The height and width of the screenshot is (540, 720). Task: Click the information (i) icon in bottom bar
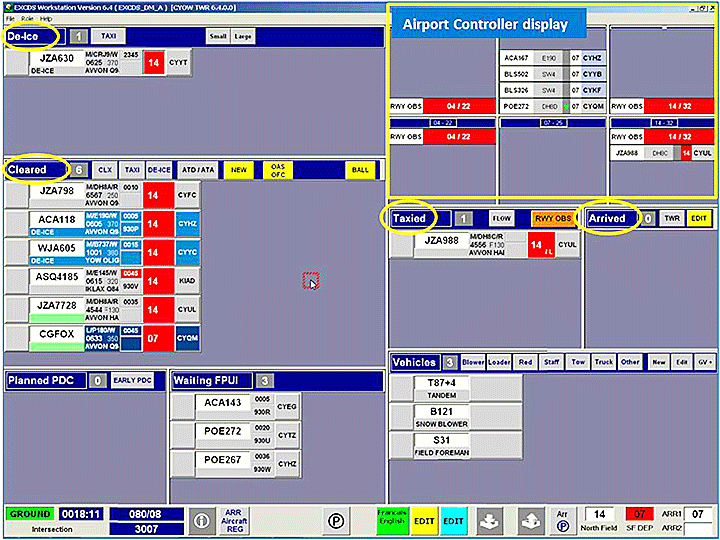point(202,520)
